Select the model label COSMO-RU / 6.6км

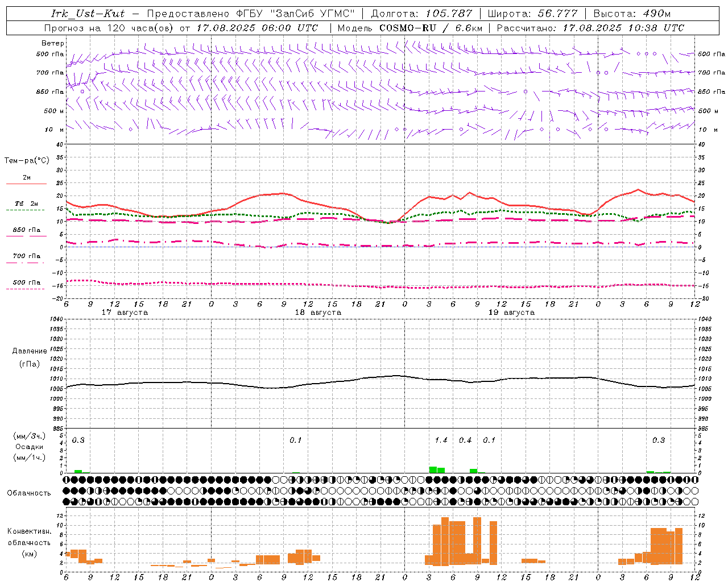coord(431,28)
